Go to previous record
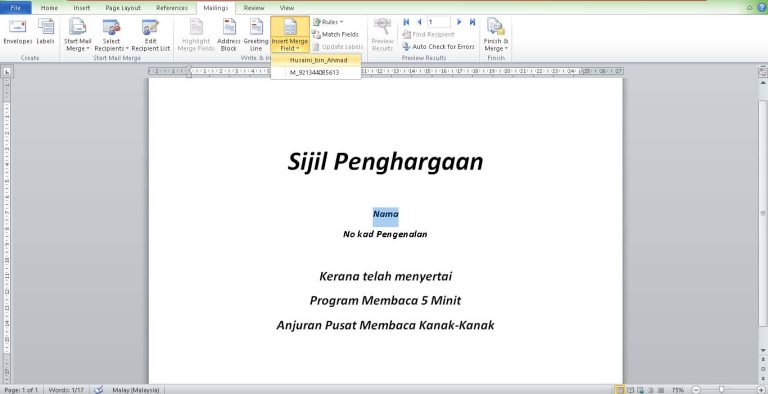768x394 pixels. [419, 22]
